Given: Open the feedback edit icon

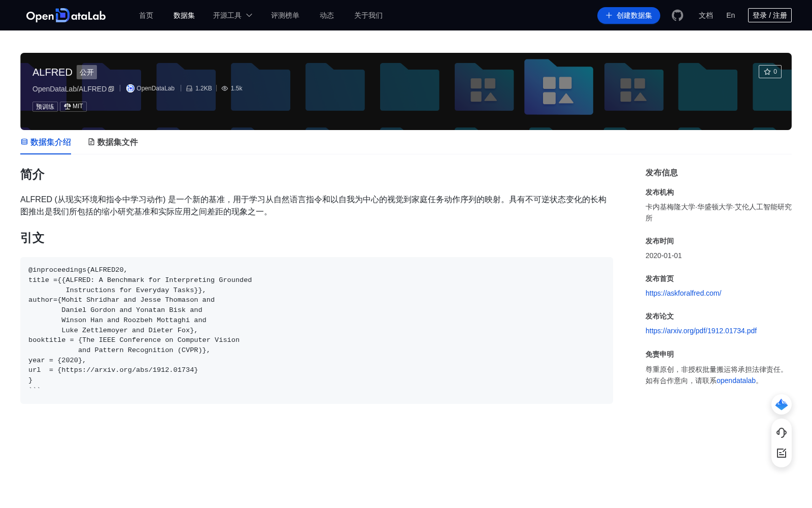Looking at the screenshot, I should pos(782,453).
